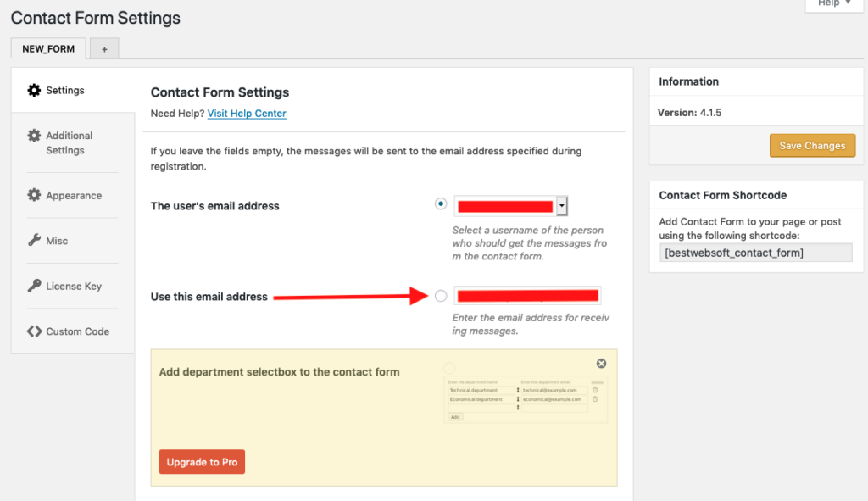Enable the 'Use this email address' option

pos(441,296)
